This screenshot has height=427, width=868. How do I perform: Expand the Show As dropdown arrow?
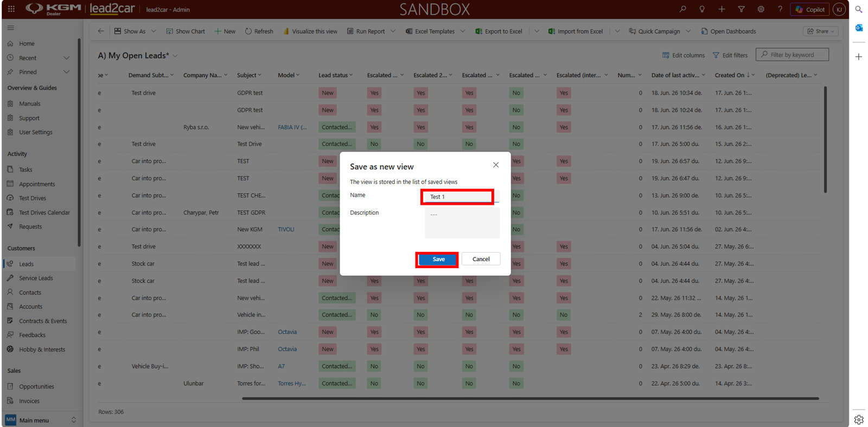click(x=154, y=31)
